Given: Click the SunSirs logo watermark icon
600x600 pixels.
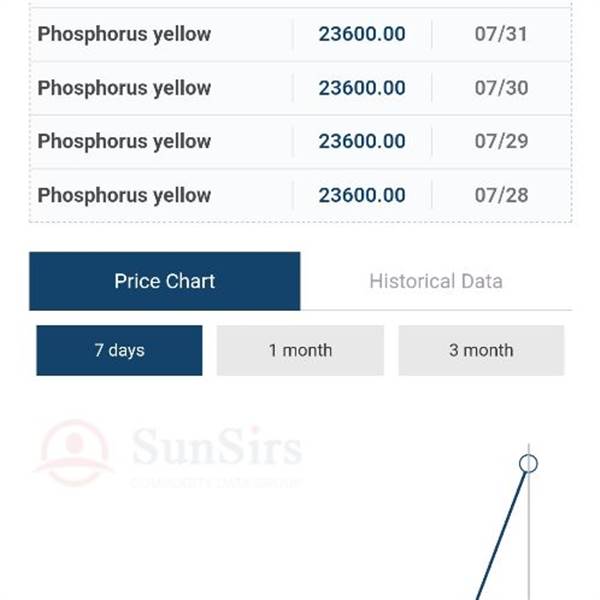Looking at the screenshot, I should point(75,453).
